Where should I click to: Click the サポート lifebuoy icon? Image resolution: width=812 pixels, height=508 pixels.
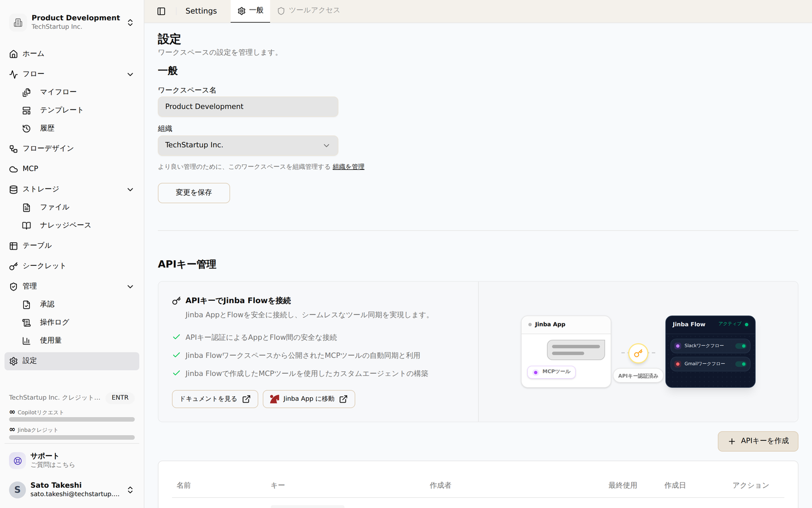click(x=17, y=461)
